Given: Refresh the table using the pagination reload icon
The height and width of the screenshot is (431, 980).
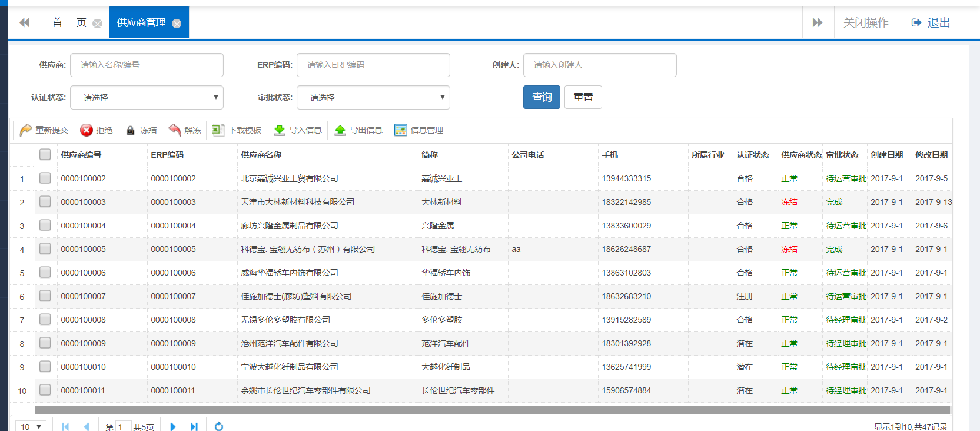Looking at the screenshot, I should [219, 426].
